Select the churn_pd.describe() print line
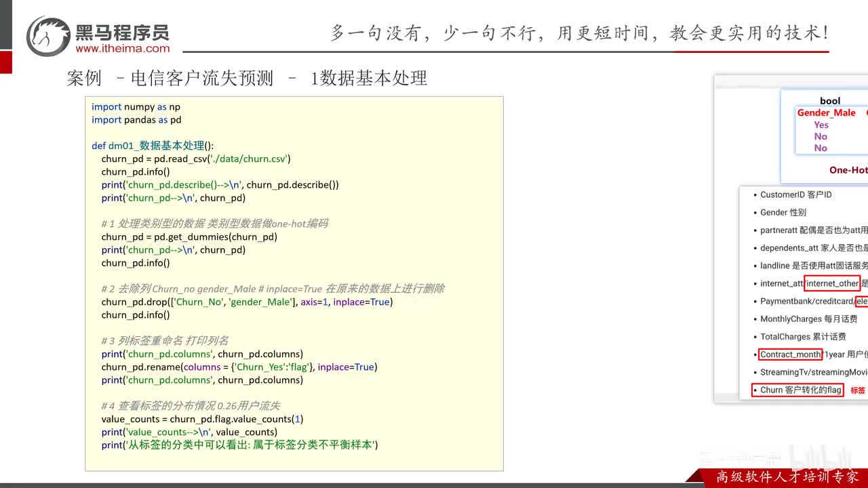 (220, 185)
